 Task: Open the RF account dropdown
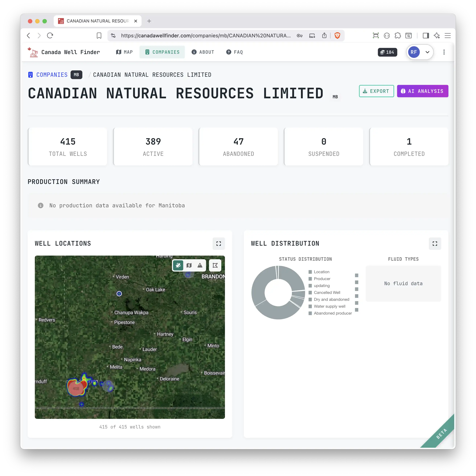point(420,52)
